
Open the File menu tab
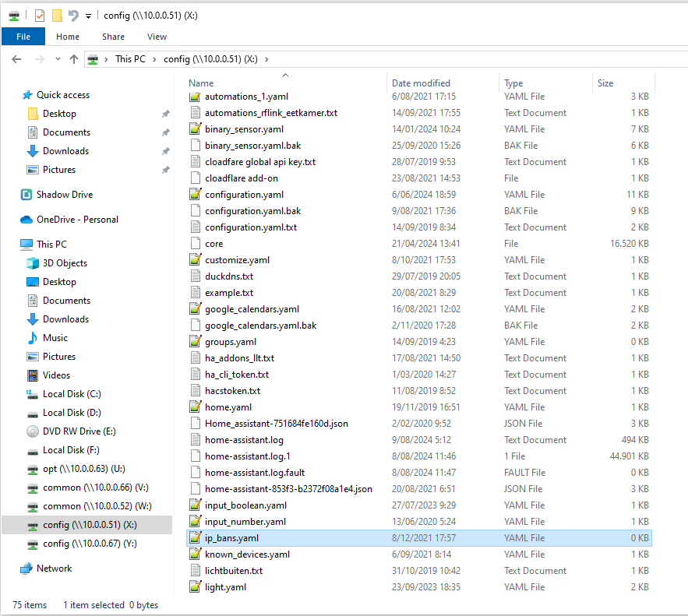(x=23, y=37)
